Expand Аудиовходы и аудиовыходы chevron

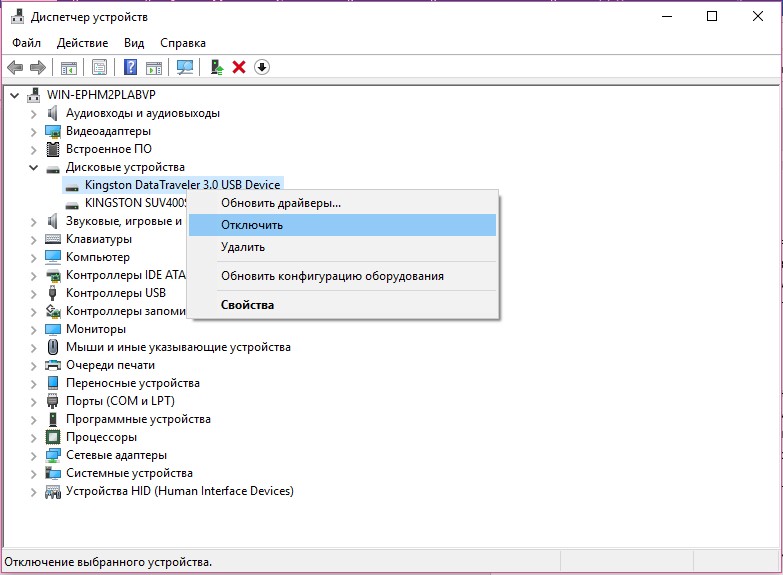[33, 114]
